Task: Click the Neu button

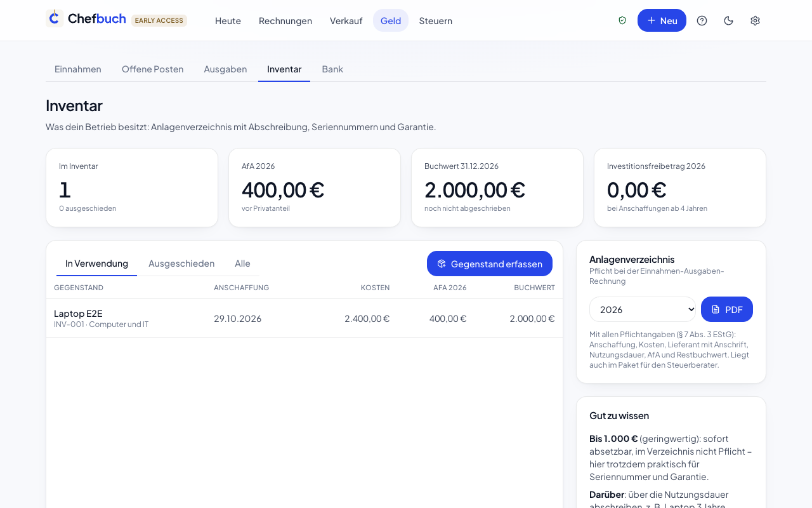Action: point(662,20)
